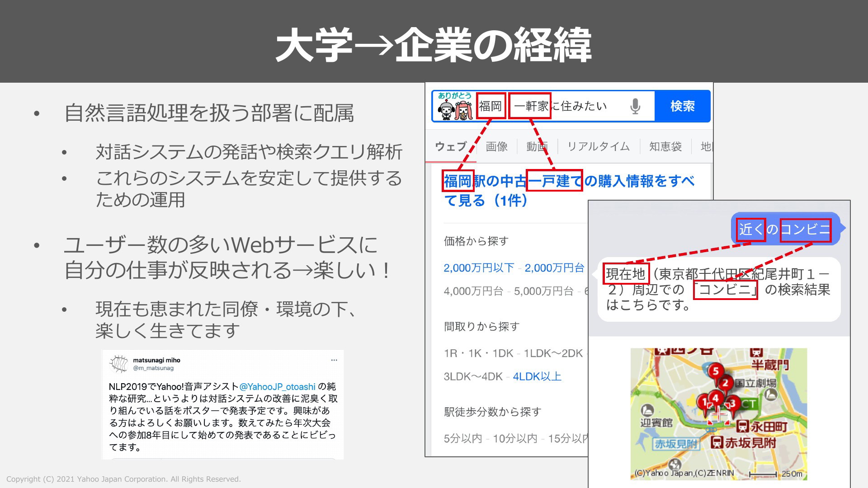Click the 永田町 station icon on the map
Screen dimensions: 868x488
742,426
